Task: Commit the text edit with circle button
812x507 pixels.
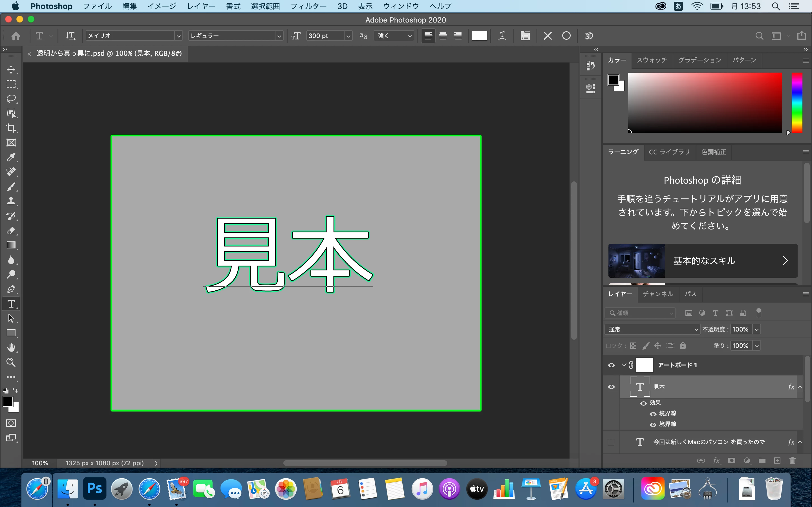Action: (x=566, y=35)
